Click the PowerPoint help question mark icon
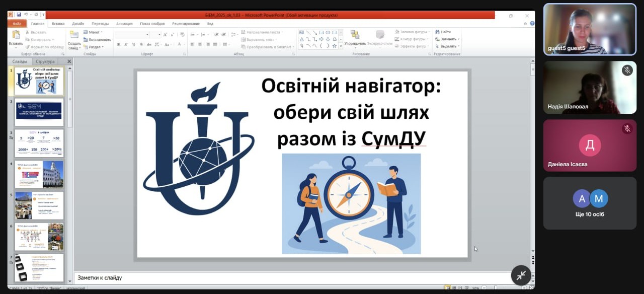644x294 pixels. (532, 23)
